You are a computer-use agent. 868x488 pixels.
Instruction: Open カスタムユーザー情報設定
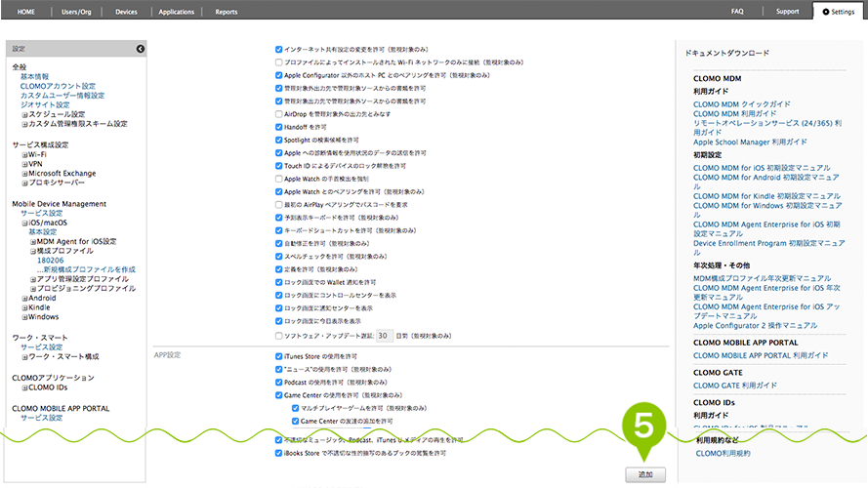point(62,96)
